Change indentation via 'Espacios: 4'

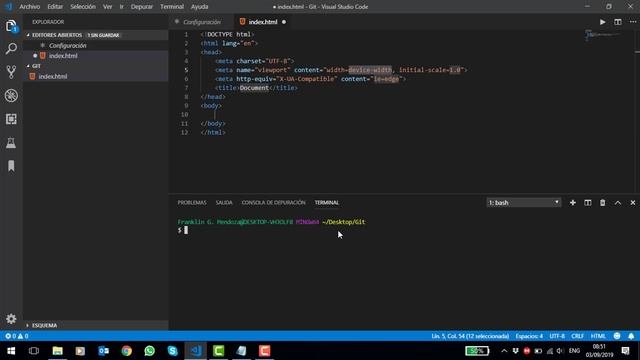point(529,336)
